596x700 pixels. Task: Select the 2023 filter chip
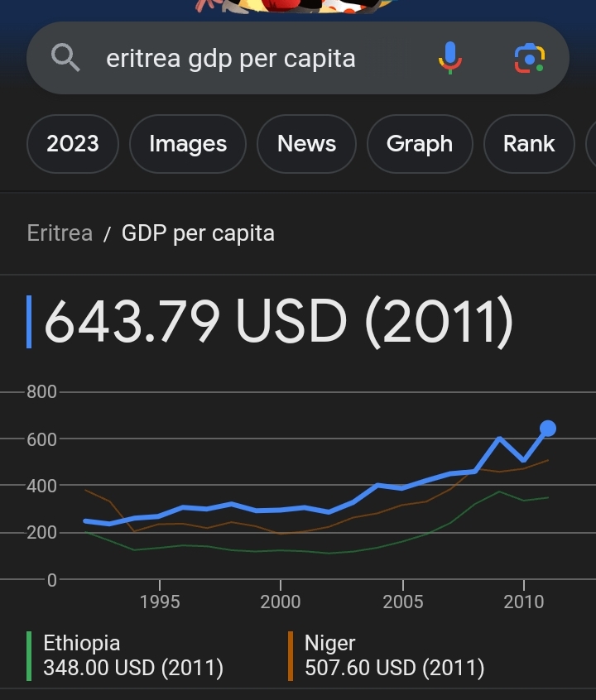coord(73,144)
